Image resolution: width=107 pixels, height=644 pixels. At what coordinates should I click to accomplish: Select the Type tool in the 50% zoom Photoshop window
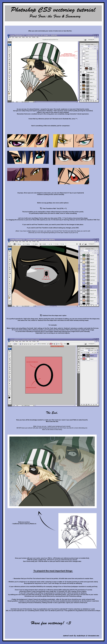10,78
